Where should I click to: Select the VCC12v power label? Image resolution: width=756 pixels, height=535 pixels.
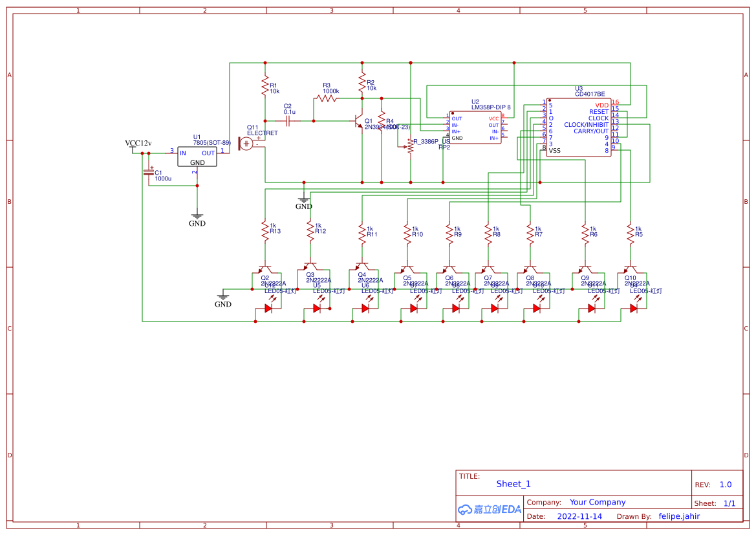138,143
